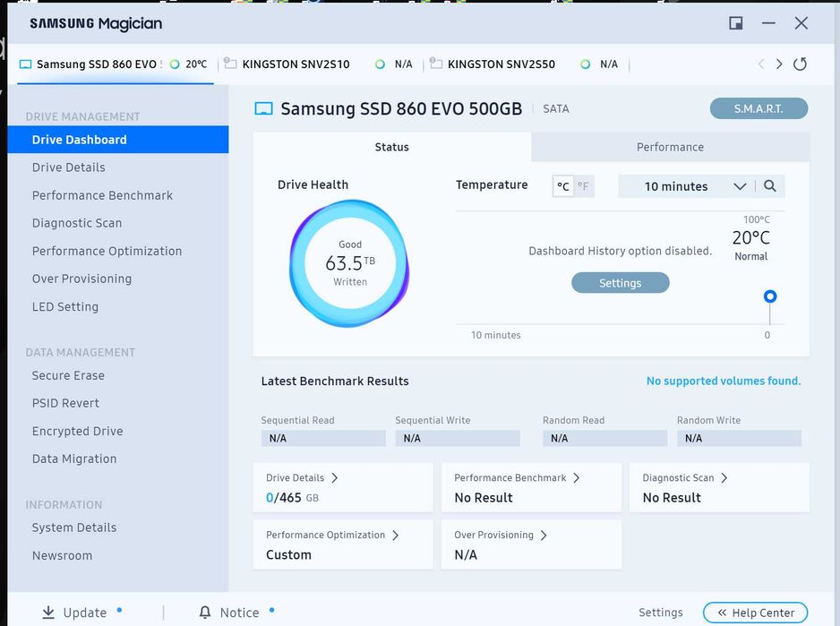Viewport: 840px width, 626px height.
Task: Click the Samsung SSD 860 EVO drive icon in tab bar
Action: [x=25, y=64]
